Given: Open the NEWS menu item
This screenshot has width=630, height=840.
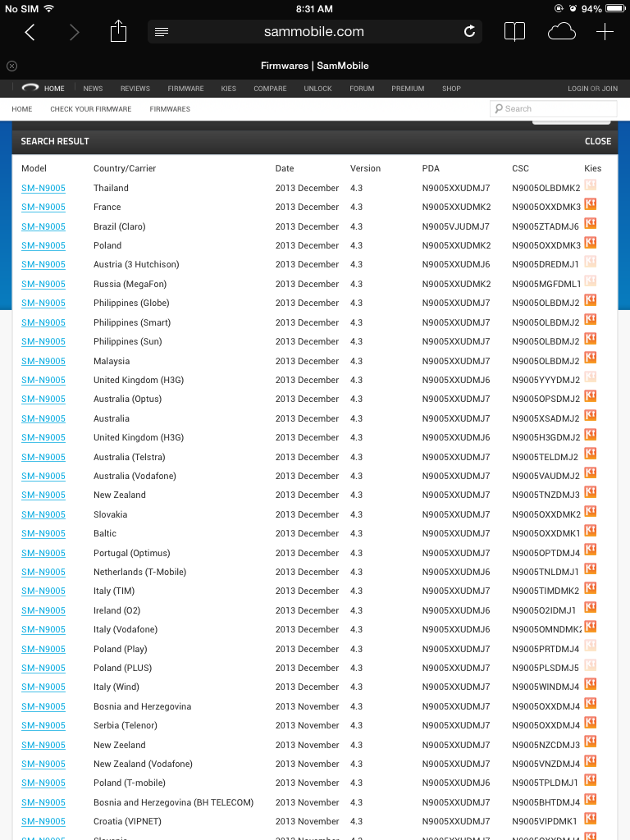Looking at the screenshot, I should tap(93, 89).
